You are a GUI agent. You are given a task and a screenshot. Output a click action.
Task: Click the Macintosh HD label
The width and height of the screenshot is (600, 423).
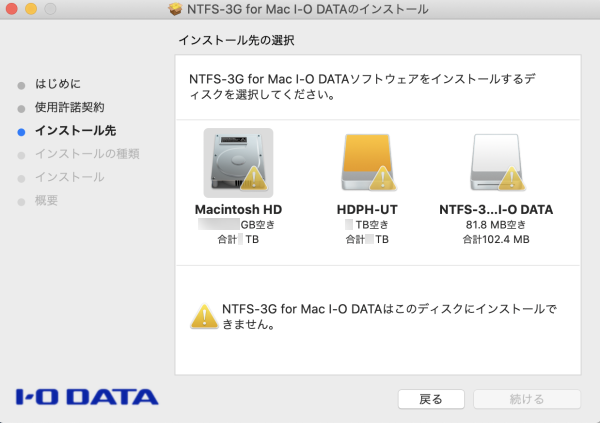(x=238, y=210)
